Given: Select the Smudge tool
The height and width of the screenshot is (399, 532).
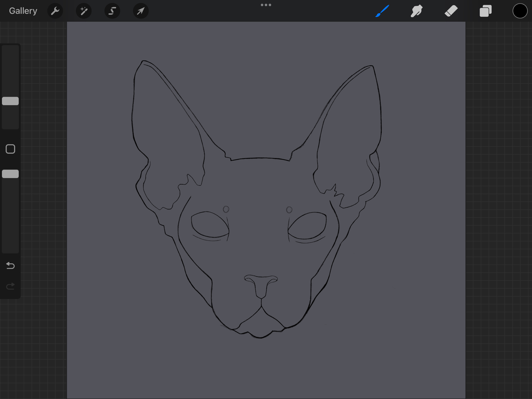Looking at the screenshot, I should 417,11.
